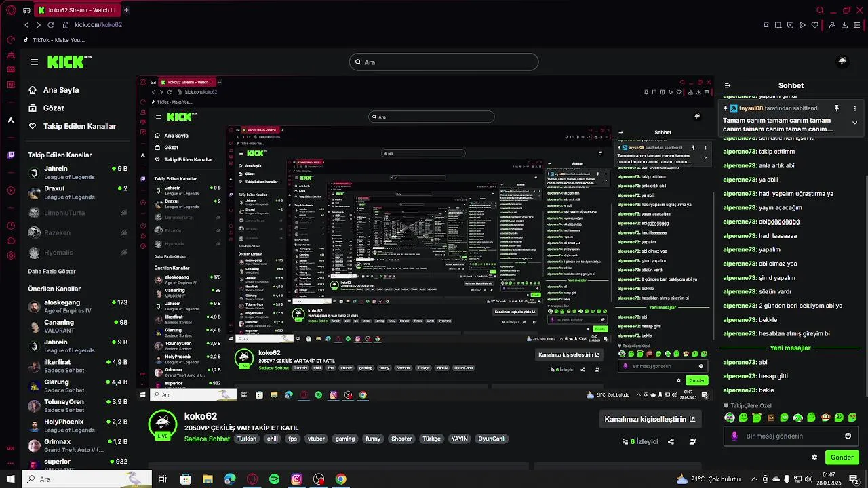Screen dimensions: 868x488
Task: Open Opera sidebar history clock icon
Action: point(11,226)
